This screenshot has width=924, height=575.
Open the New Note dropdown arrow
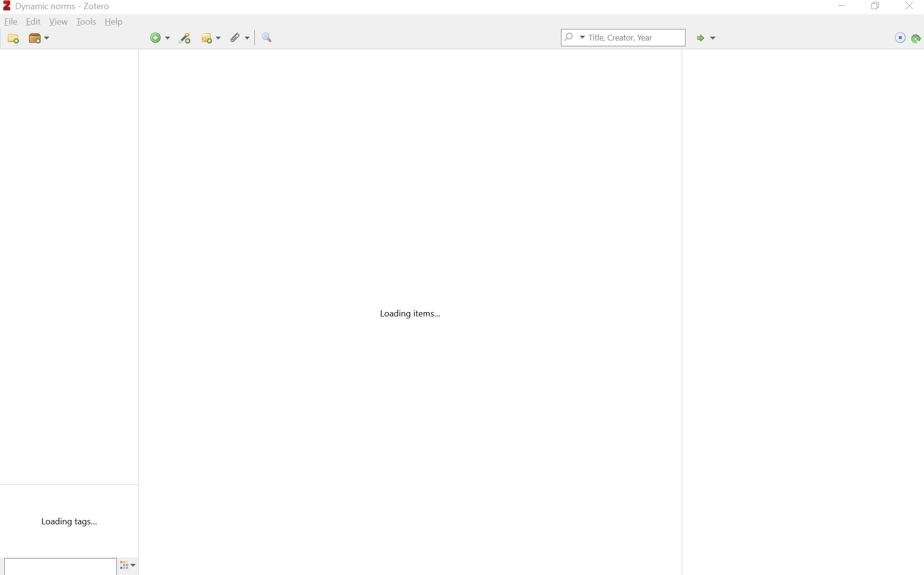tap(218, 38)
